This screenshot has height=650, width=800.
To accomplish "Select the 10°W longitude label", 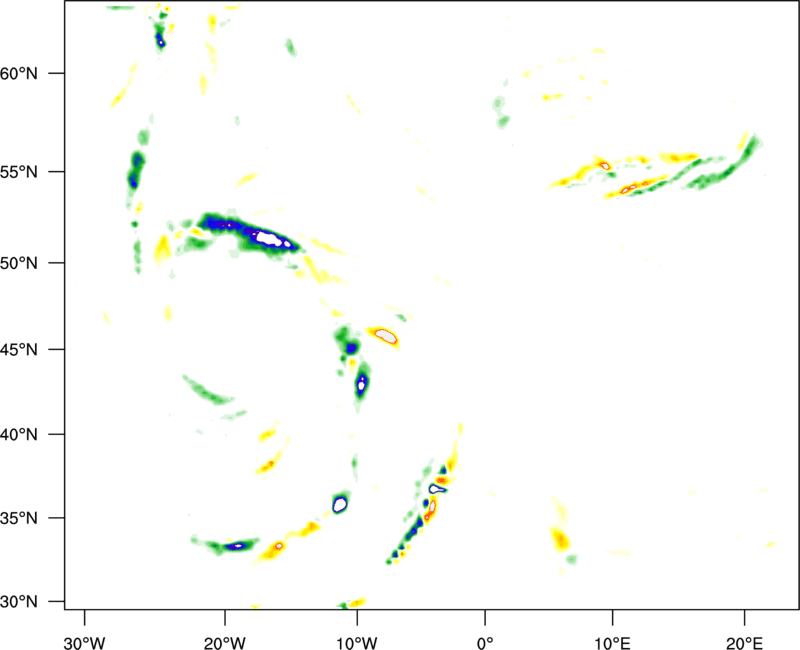I will point(357,643).
